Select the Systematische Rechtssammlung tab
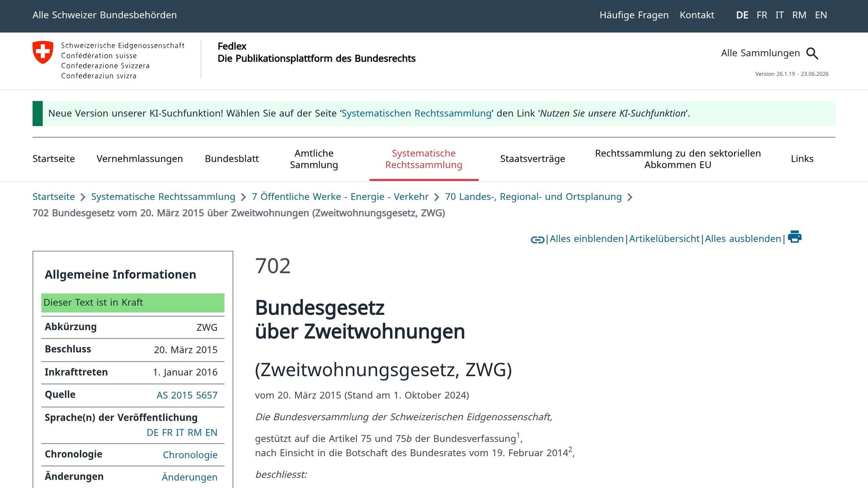868x488 pixels. click(x=424, y=159)
